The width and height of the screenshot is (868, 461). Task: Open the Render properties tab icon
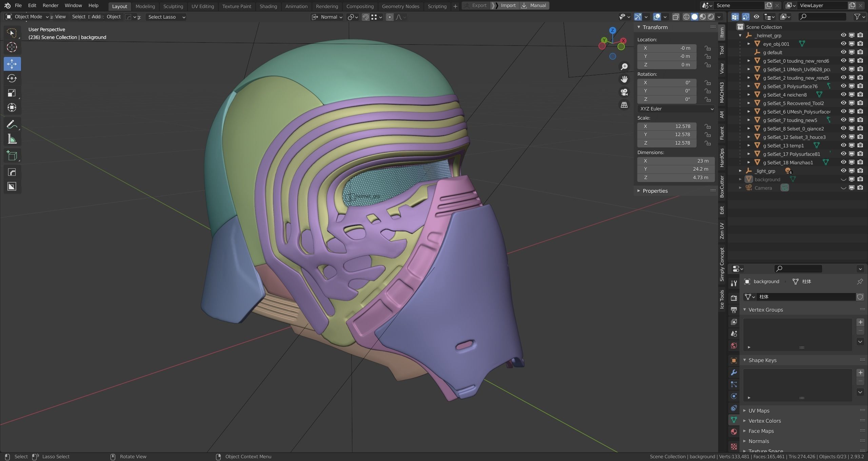click(x=734, y=298)
